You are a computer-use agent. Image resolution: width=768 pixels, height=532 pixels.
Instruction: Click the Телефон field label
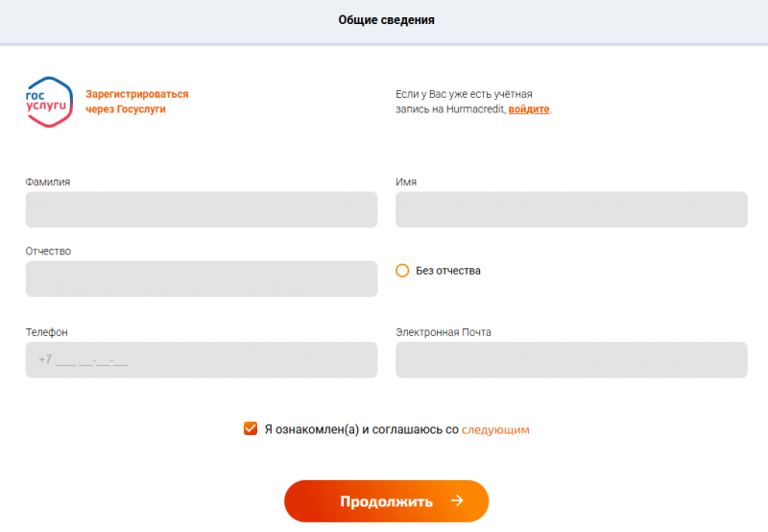tap(47, 332)
